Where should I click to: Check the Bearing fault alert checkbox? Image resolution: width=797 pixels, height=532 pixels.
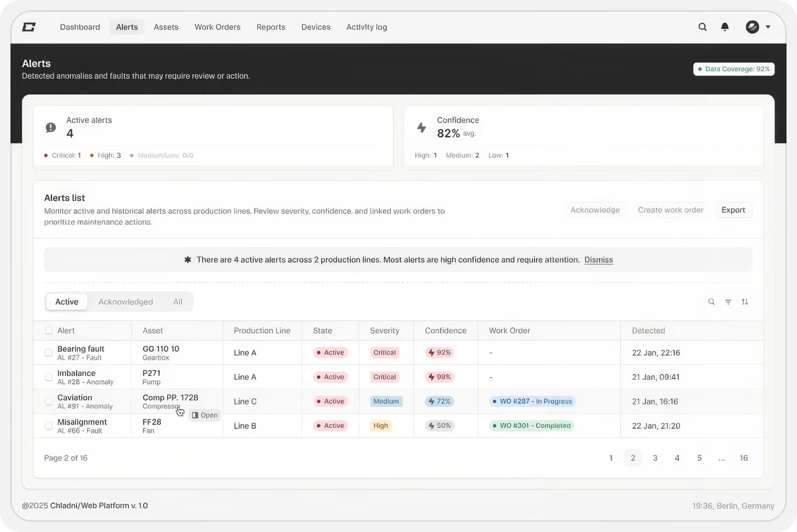(49, 353)
